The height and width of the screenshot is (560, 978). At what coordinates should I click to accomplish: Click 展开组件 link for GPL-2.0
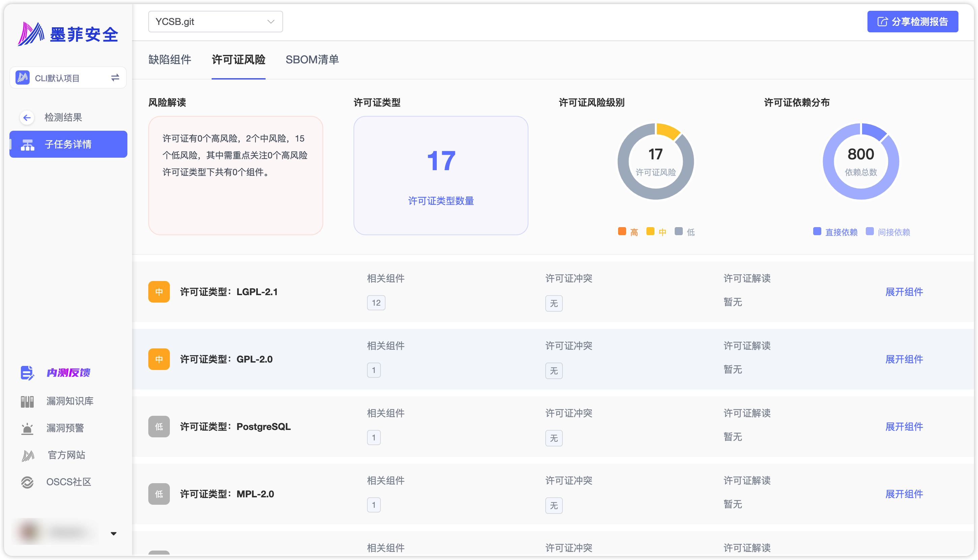point(904,359)
